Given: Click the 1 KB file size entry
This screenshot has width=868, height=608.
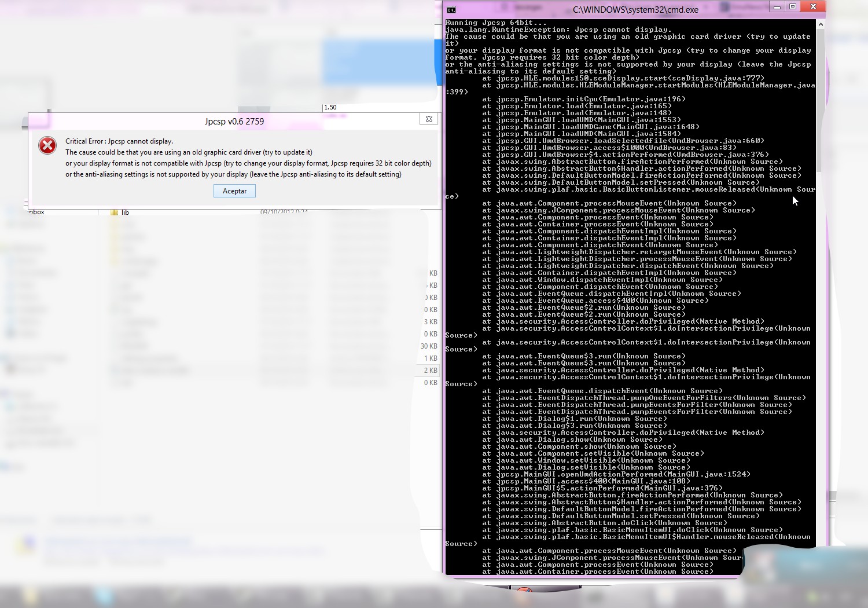Looking at the screenshot, I should pos(431,358).
